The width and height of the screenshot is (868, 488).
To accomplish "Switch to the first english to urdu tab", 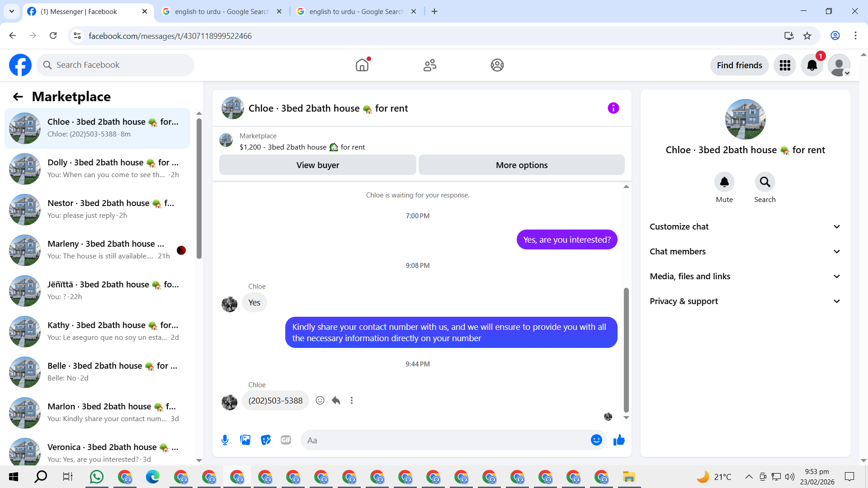I will coord(222,11).
